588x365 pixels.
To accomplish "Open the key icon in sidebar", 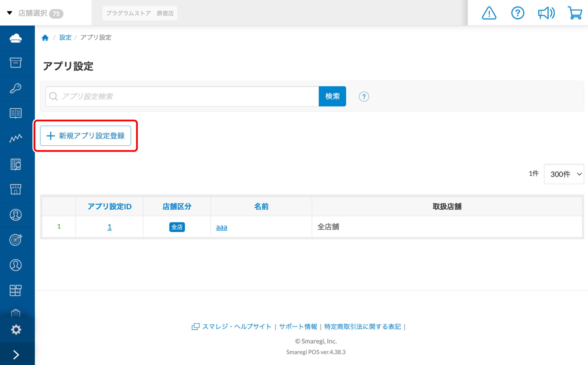I will pyautogui.click(x=16, y=88).
